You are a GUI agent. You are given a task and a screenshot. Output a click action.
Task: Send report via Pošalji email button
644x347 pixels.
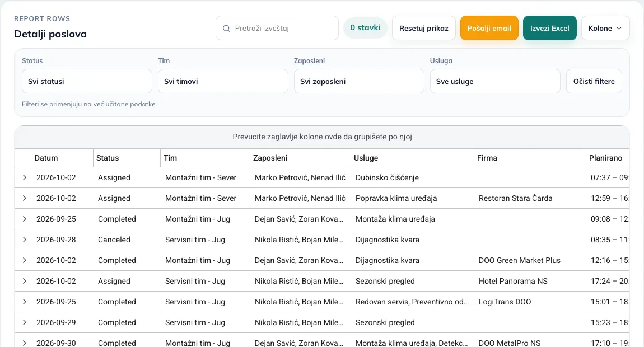489,29
